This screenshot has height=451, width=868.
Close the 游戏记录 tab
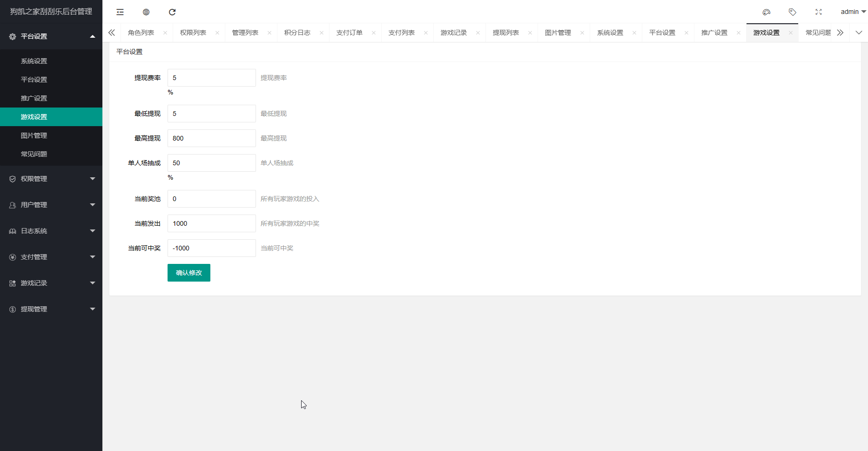(x=478, y=33)
